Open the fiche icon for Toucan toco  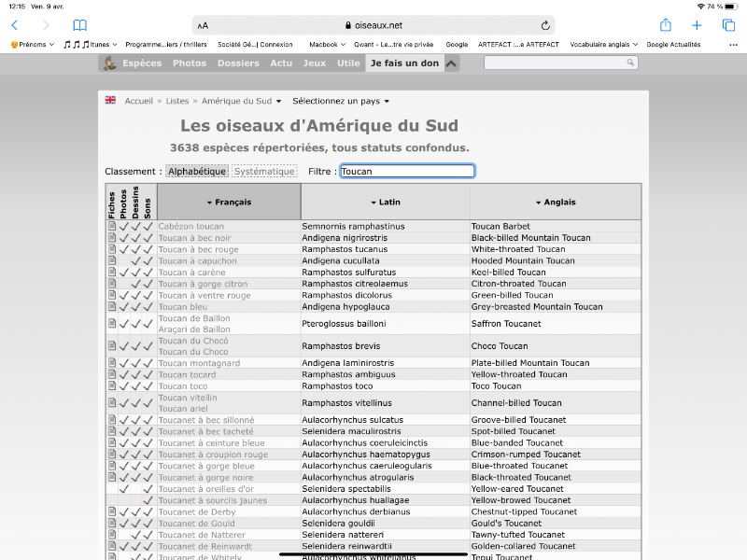tap(112, 385)
